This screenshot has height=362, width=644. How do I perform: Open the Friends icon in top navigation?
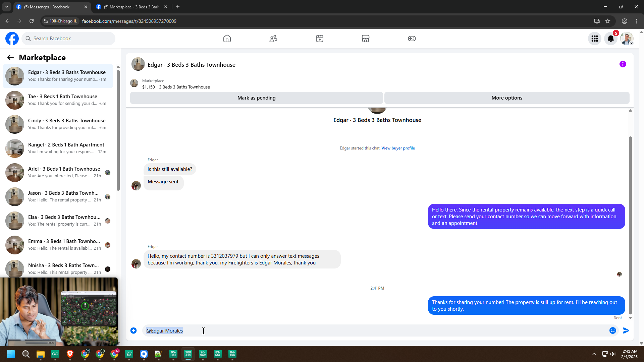(273, 39)
